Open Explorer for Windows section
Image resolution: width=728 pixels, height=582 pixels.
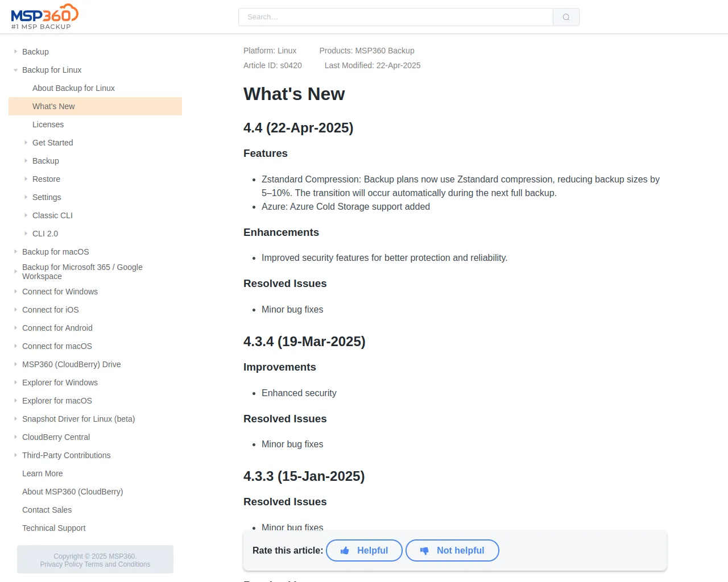pos(60,383)
